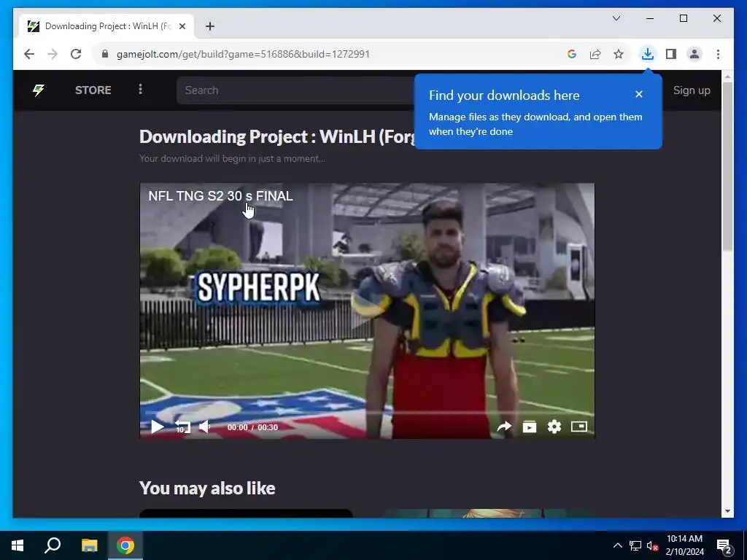Open Chrome three-dot menu
The width and height of the screenshot is (747, 560).
pos(718,54)
